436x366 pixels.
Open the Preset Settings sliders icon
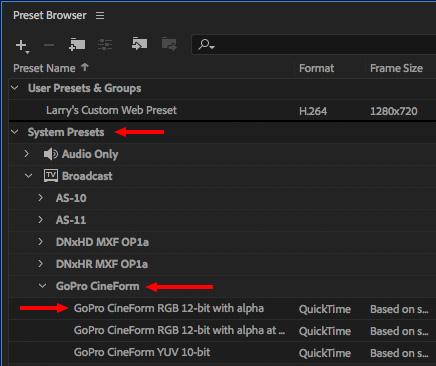point(105,45)
